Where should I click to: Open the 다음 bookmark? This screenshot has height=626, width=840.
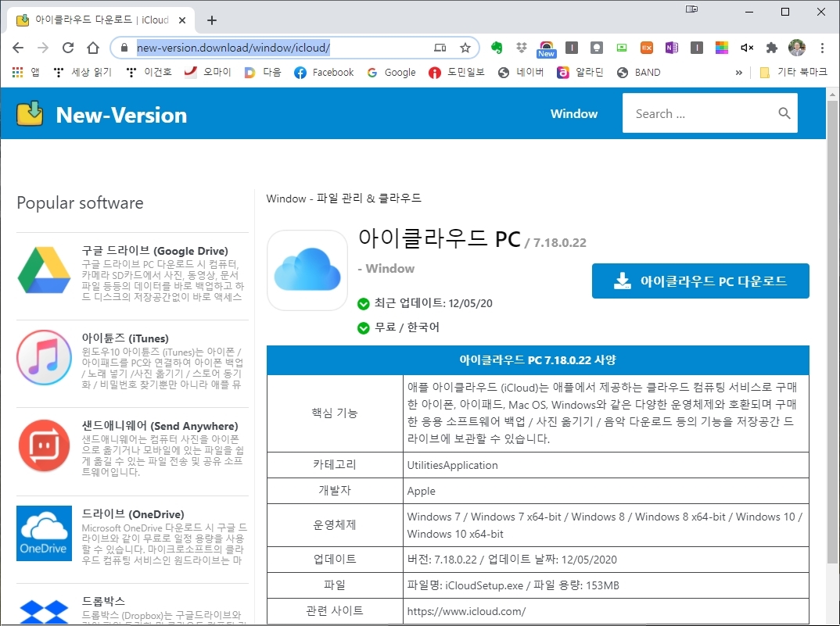(x=263, y=73)
